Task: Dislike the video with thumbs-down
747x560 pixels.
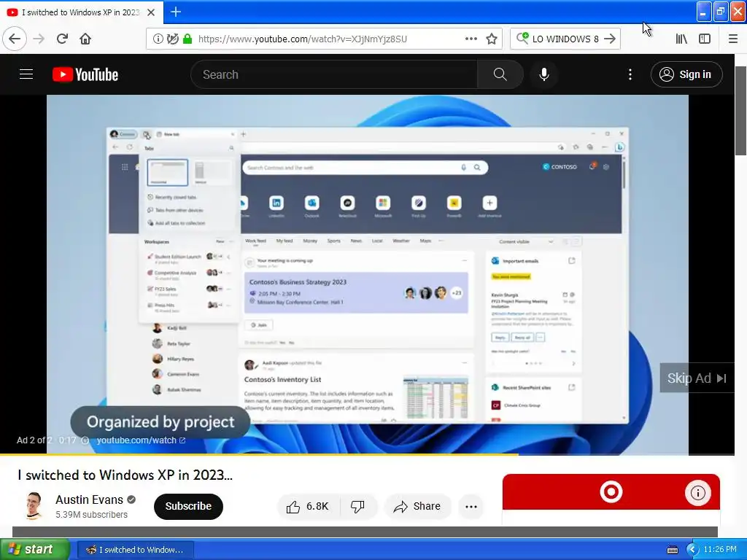Action: pyautogui.click(x=357, y=506)
